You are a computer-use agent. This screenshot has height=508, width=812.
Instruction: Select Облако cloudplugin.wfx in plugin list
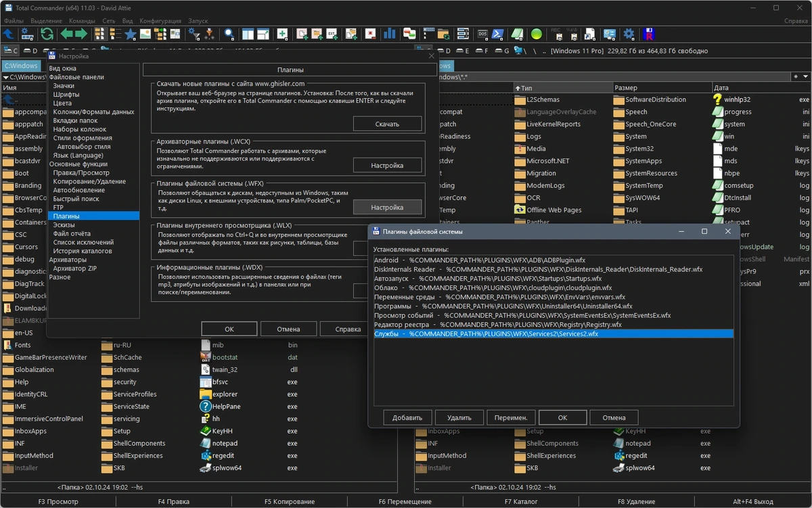coord(554,287)
